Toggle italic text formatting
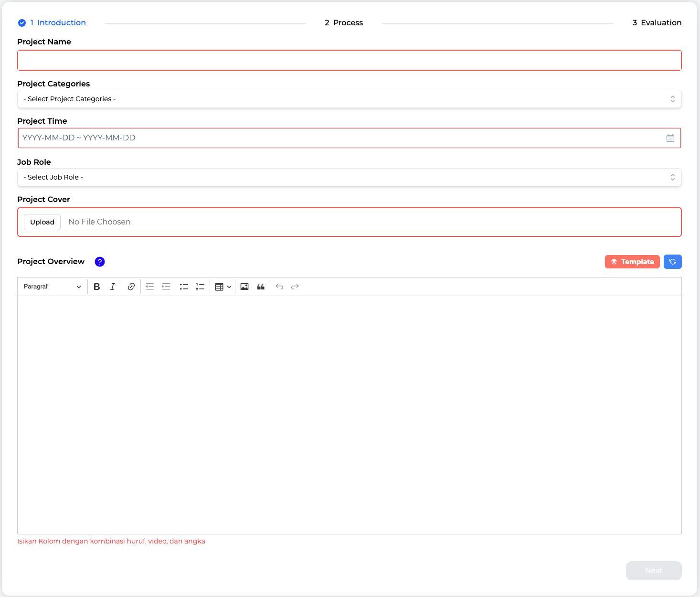The width and height of the screenshot is (700, 597). tap(113, 287)
